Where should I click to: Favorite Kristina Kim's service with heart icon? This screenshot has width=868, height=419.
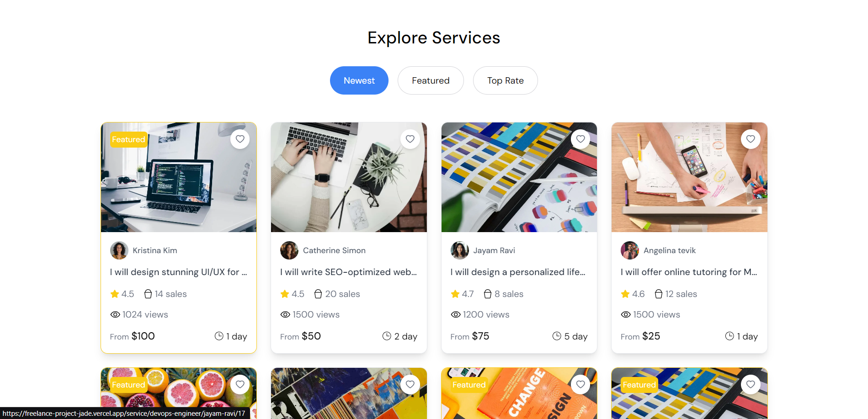click(x=240, y=139)
